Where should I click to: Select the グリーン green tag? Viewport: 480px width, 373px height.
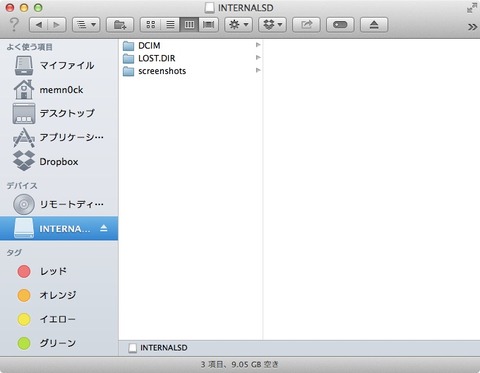[59, 343]
